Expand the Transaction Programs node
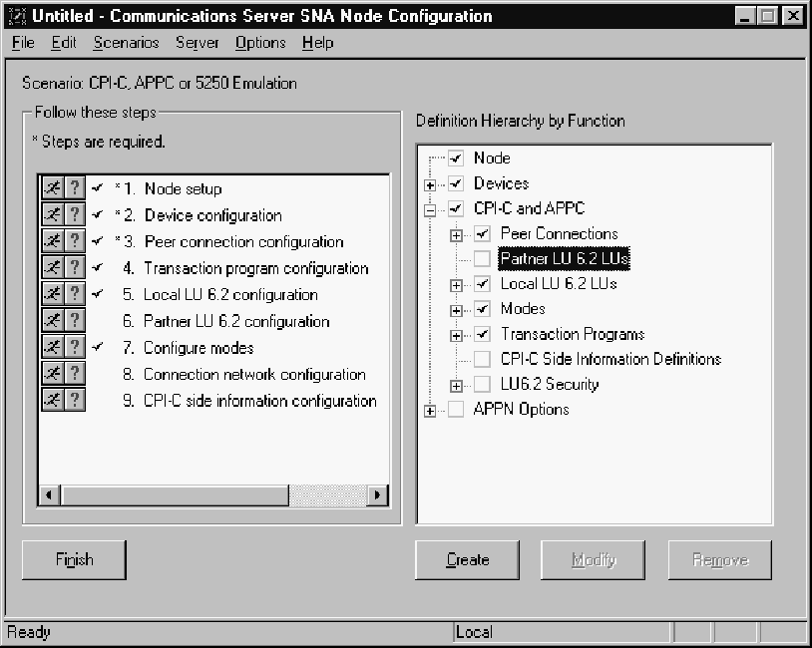The height and width of the screenshot is (648, 812). 456,336
